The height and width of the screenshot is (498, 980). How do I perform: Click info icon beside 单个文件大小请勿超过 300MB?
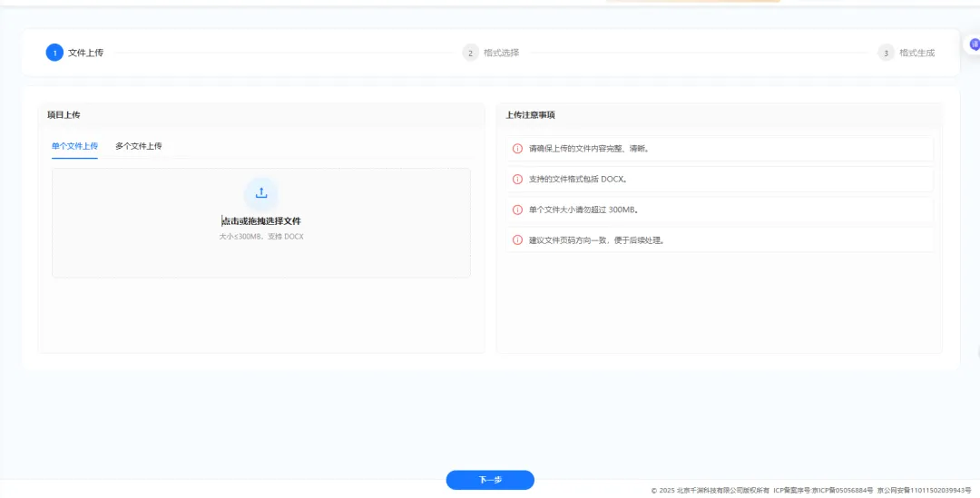(517, 210)
